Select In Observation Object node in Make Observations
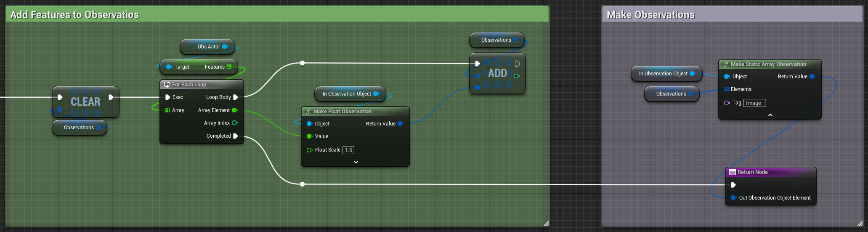The image size is (868, 232). [x=666, y=74]
